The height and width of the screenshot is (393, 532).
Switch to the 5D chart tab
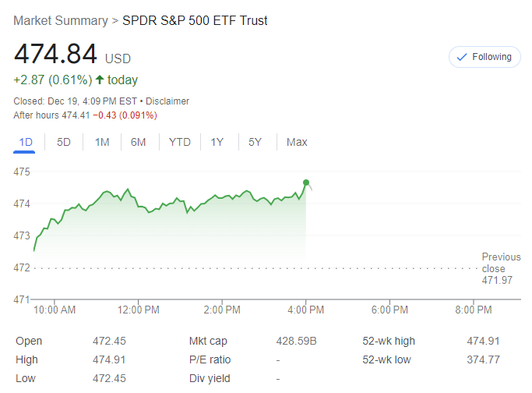(64, 142)
